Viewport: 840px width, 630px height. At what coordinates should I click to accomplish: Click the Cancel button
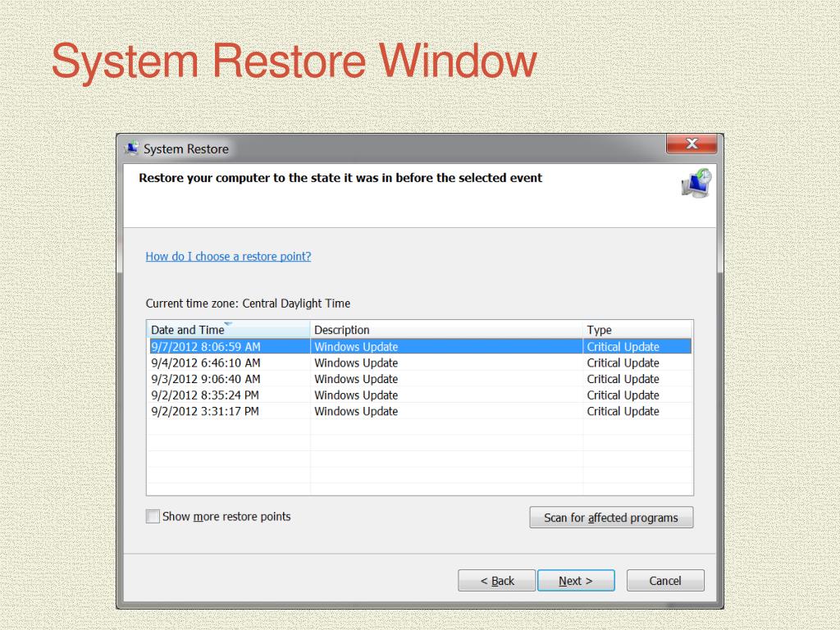coord(665,581)
